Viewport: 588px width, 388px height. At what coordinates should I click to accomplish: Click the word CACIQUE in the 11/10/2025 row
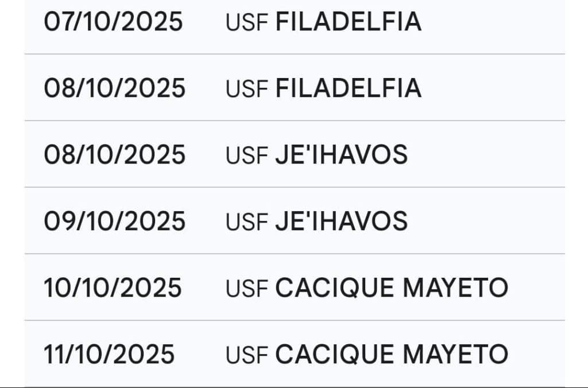pos(335,354)
